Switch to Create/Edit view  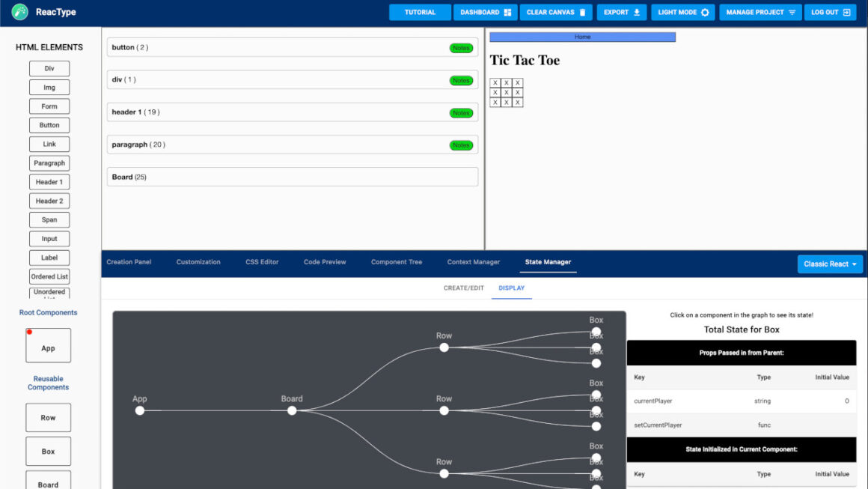coord(463,288)
